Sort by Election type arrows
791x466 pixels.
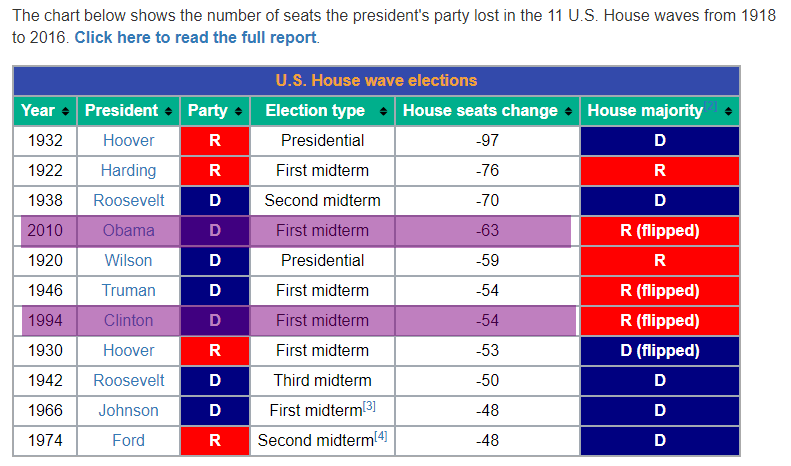384,111
